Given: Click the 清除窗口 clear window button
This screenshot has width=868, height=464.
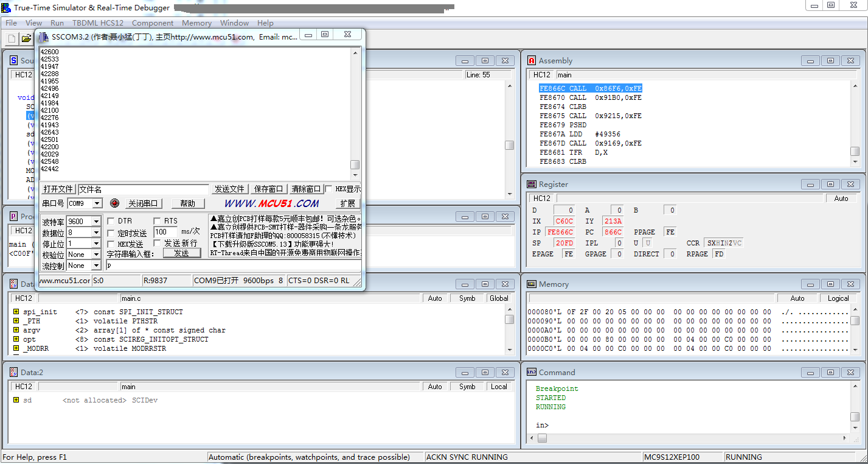Looking at the screenshot, I should [x=306, y=189].
